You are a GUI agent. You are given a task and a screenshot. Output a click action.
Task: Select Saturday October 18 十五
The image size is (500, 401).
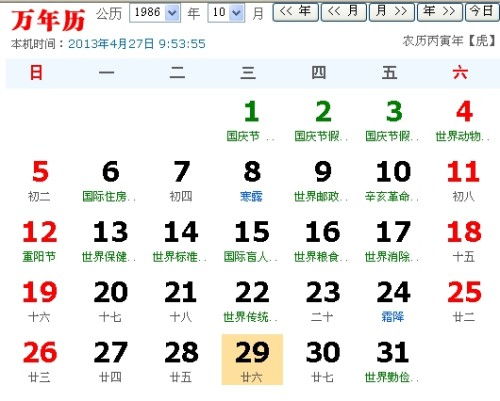(x=464, y=242)
